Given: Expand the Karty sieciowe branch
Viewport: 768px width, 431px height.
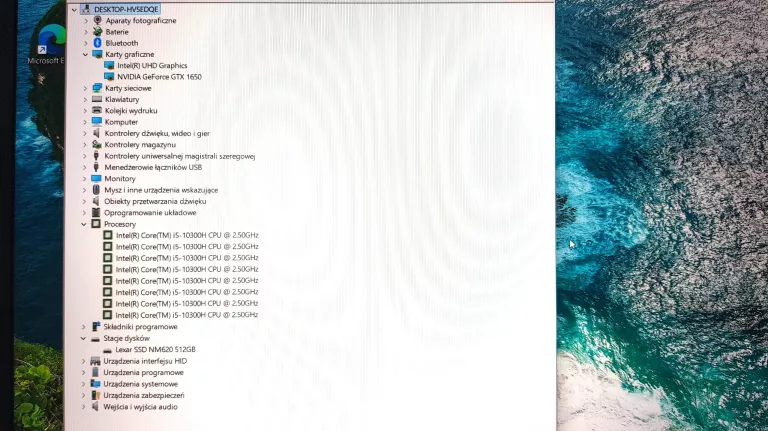Looking at the screenshot, I should coord(86,88).
